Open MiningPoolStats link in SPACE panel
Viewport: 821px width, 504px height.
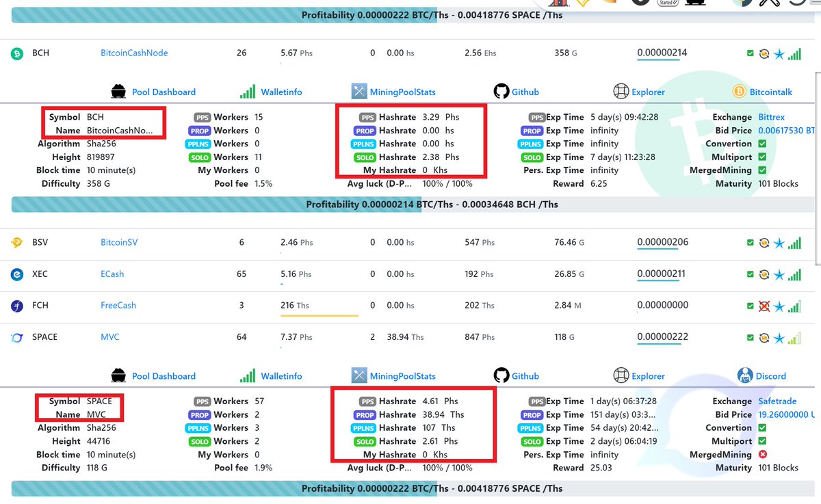(402, 376)
